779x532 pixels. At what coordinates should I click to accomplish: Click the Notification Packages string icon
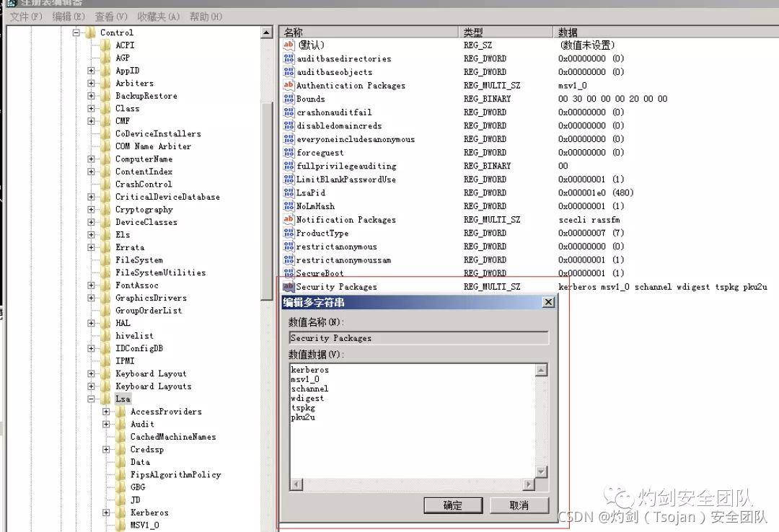tap(289, 219)
